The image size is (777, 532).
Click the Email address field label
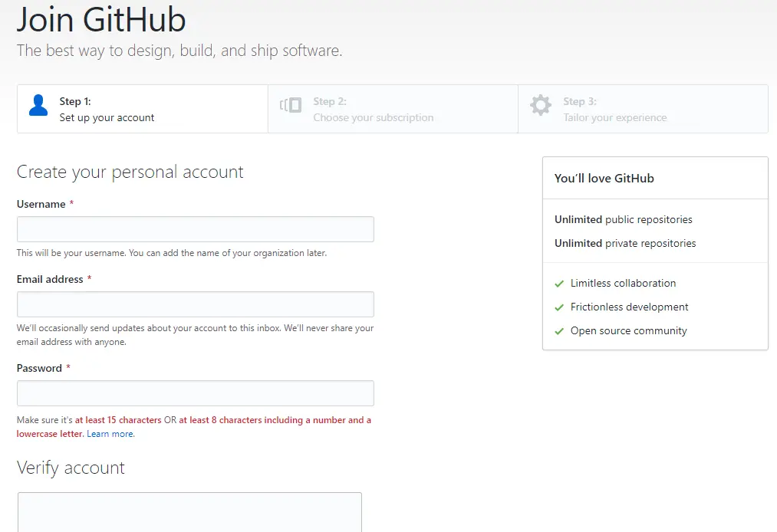tap(50, 279)
